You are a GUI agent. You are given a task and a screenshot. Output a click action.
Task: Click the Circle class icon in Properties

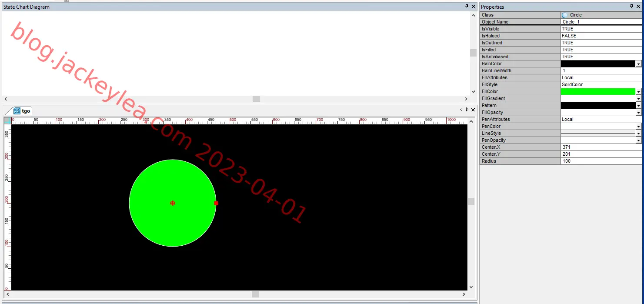tap(565, 15)
